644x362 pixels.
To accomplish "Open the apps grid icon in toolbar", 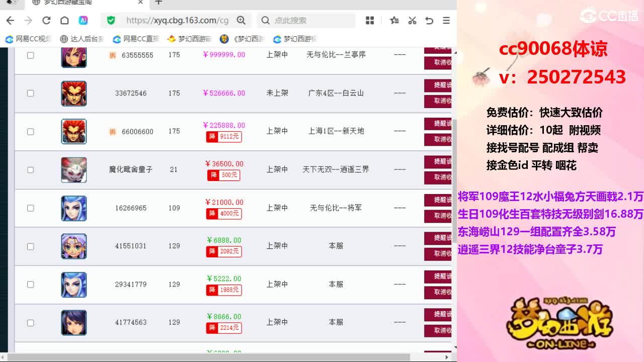I will (370, 21).
